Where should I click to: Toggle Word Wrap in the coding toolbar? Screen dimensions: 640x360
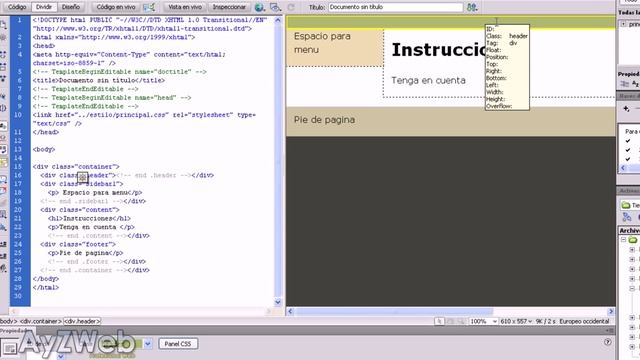[x=3, y=150]
